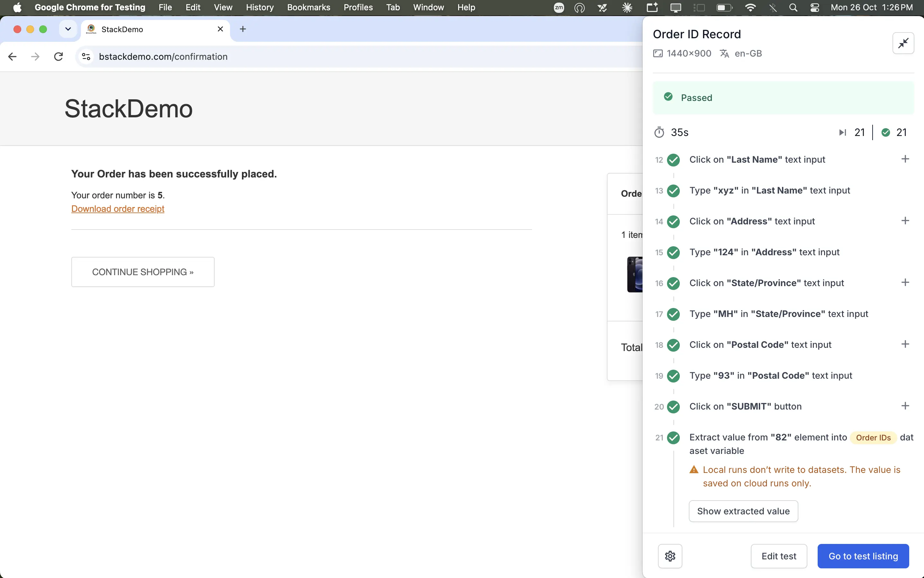This screenshot has width=924, height=578.
Task: Open the Zoom menu bar icon
Action: coord(559,8)
